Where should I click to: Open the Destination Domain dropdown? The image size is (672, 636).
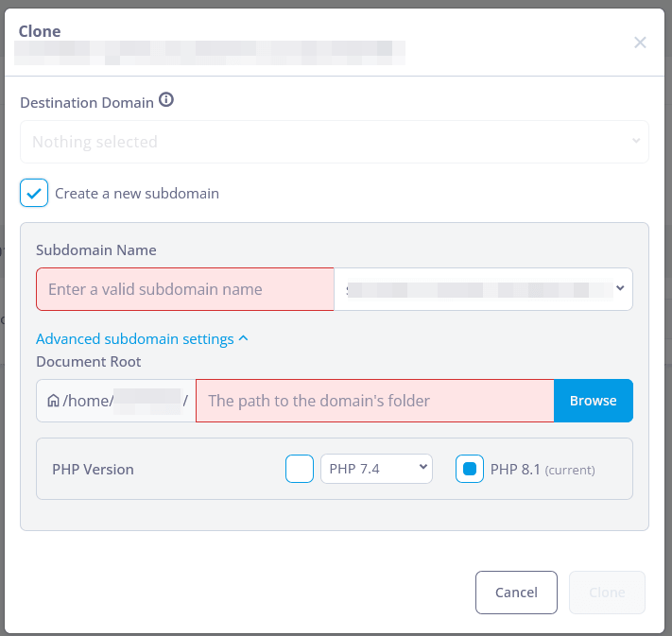(x=335, y=142)
